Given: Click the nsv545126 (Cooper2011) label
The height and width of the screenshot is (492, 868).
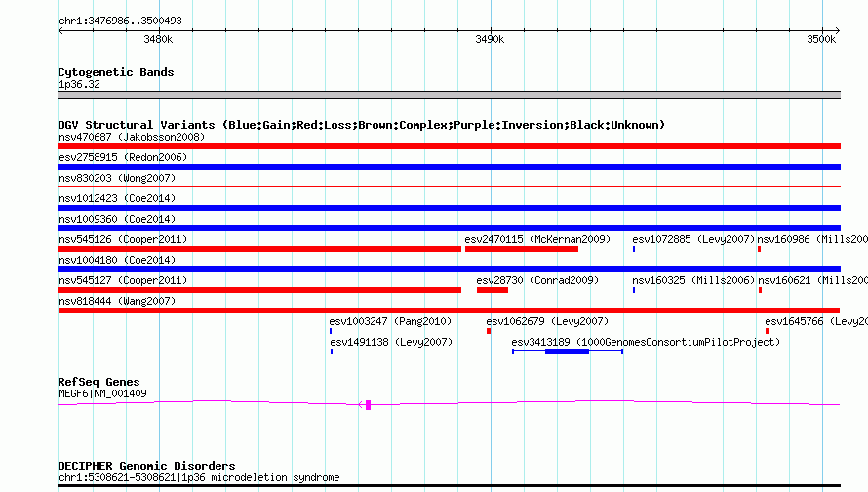Looking at the screenshot, I should click(123, 239).
